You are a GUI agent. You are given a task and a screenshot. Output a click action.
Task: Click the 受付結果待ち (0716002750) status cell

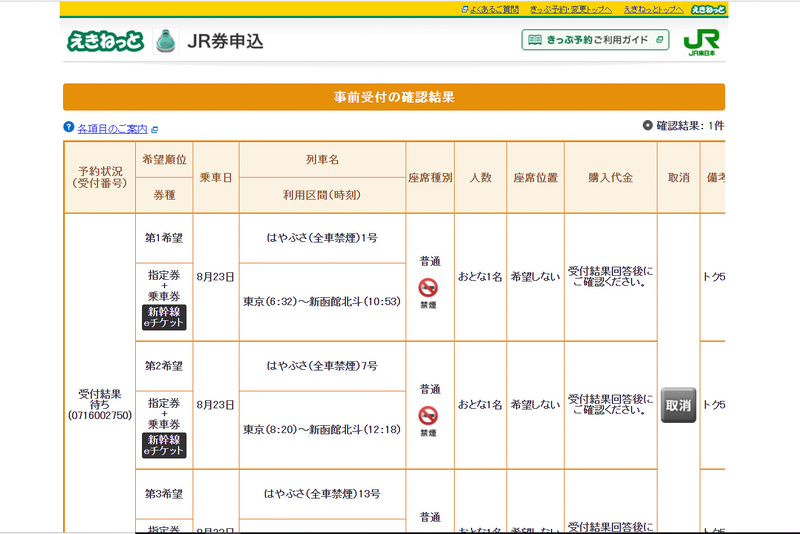100,405
